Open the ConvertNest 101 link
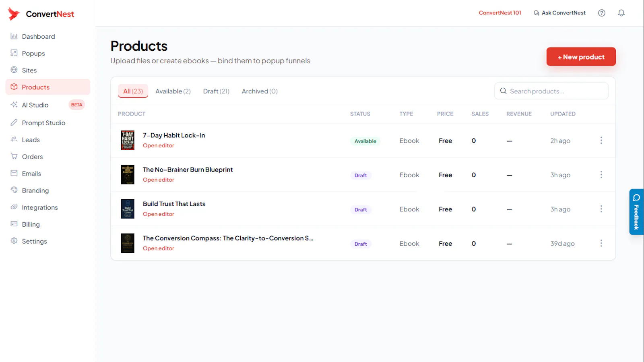 500,13
